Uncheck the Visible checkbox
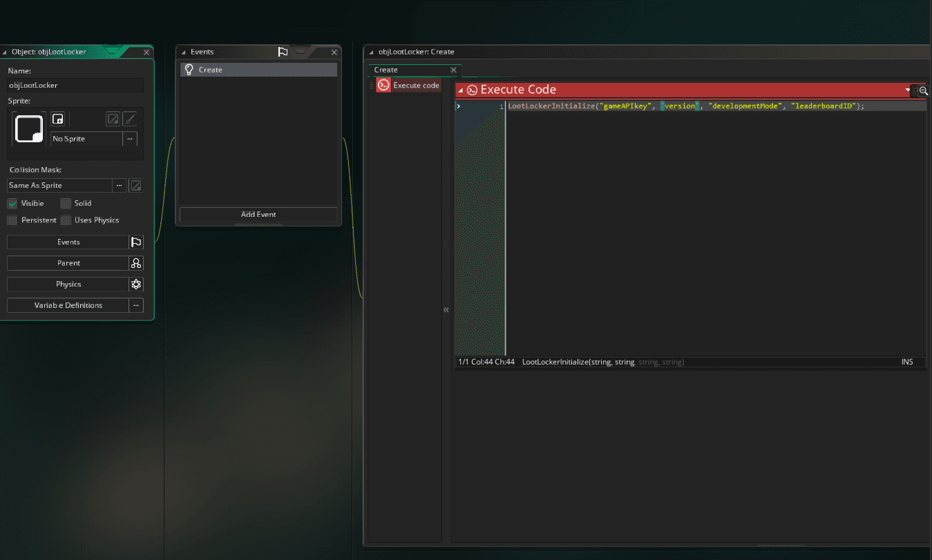932x560 pixels. tap(12, 204)
